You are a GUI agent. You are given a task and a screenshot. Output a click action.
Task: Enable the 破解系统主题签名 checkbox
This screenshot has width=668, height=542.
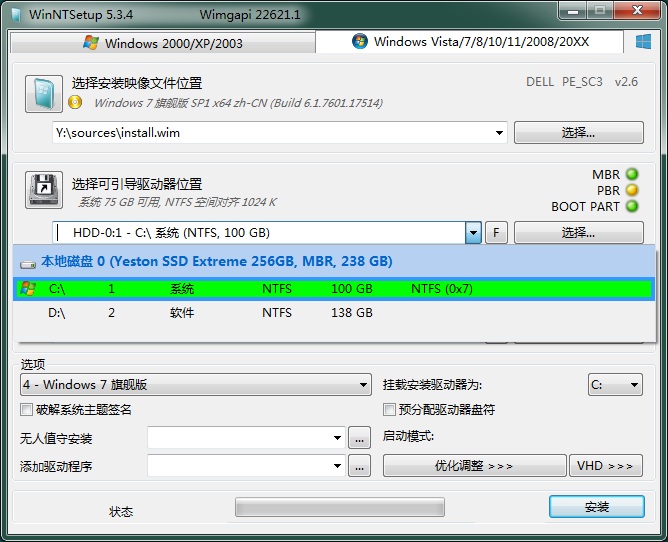(27, 409)
